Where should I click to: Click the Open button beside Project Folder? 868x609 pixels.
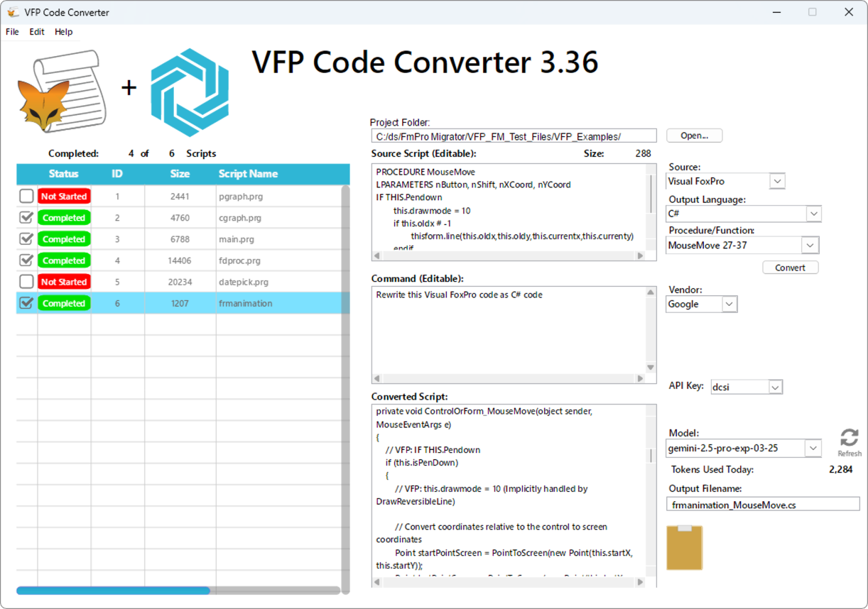point(694,135)
